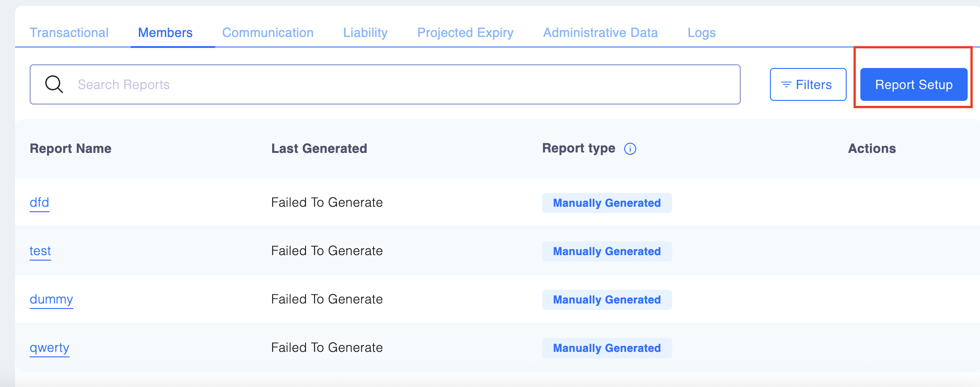Screen dimensions: 980x387
Task: Click the filter lines icon
Action: 786,85
